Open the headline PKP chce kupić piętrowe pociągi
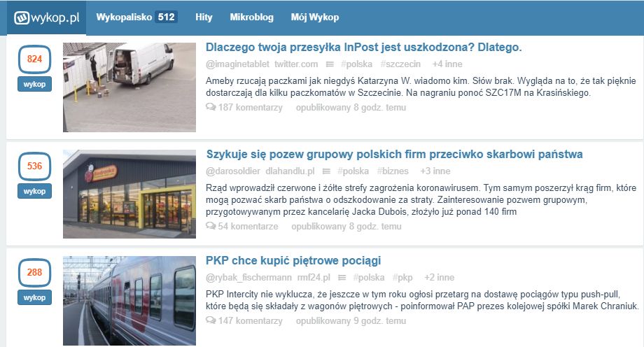Screen dimensions: 644x347 (293, 261)
